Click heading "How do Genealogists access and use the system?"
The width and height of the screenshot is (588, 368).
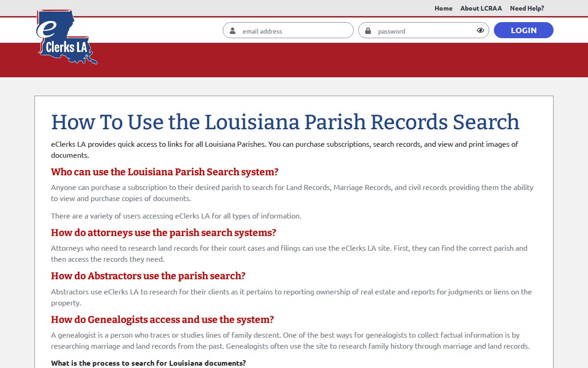tap(163, 320)
